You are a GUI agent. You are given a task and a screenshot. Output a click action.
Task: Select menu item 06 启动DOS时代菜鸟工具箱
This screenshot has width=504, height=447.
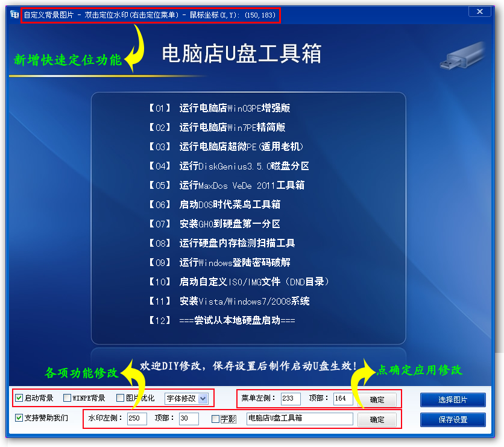click(215, 204)
